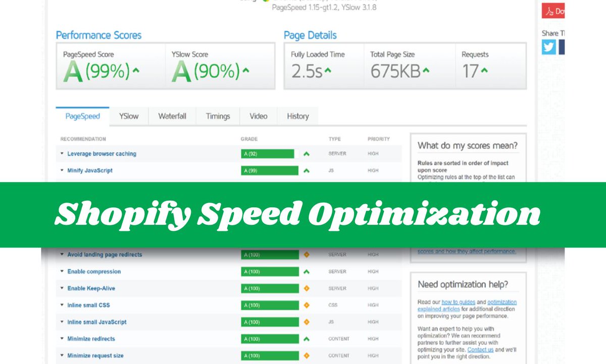Screen dimensions: 606x364
Task: Expand Enable compression disclosure arrow
Action: point(62,272)
